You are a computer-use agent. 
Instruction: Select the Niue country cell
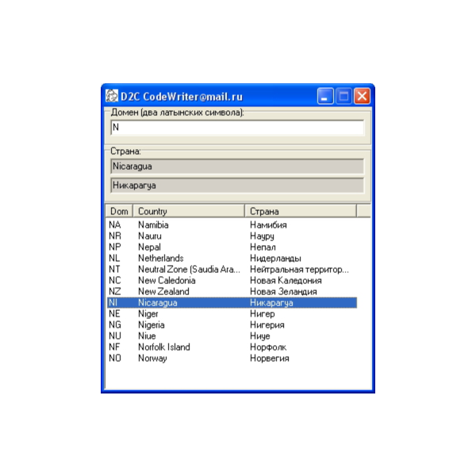pos(147,336)
